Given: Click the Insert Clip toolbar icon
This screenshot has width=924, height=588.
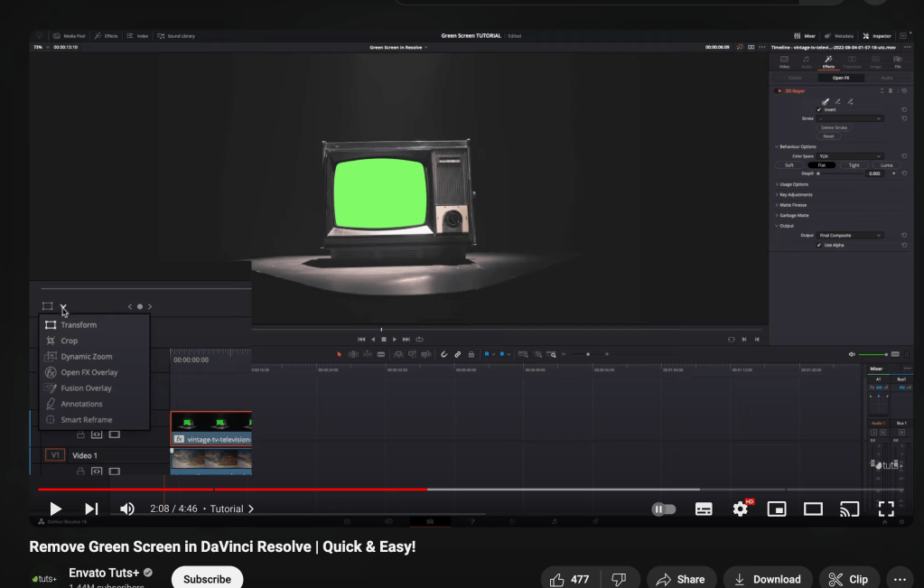Looking at the screenshot, I should [x=398, y=354].
